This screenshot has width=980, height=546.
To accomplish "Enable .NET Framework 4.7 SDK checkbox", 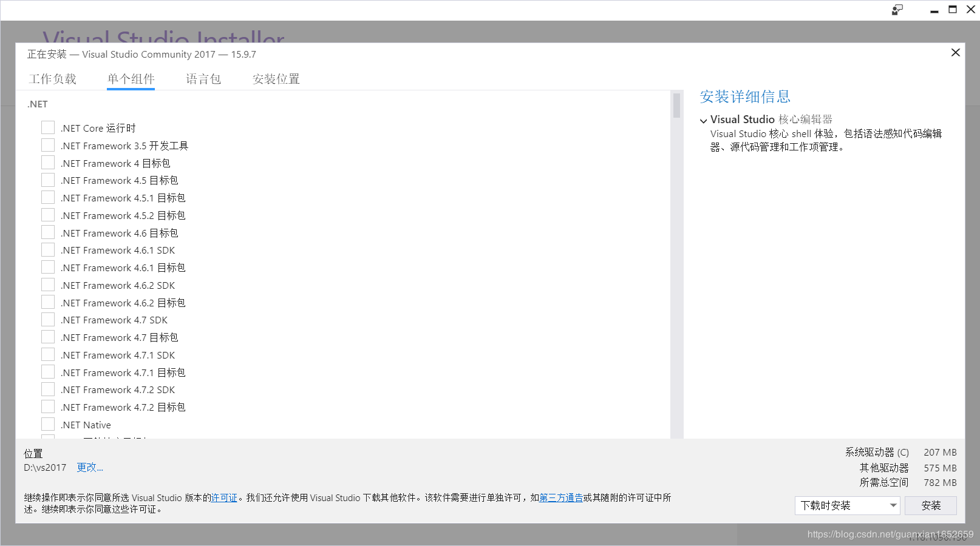I will coord(48,319).
